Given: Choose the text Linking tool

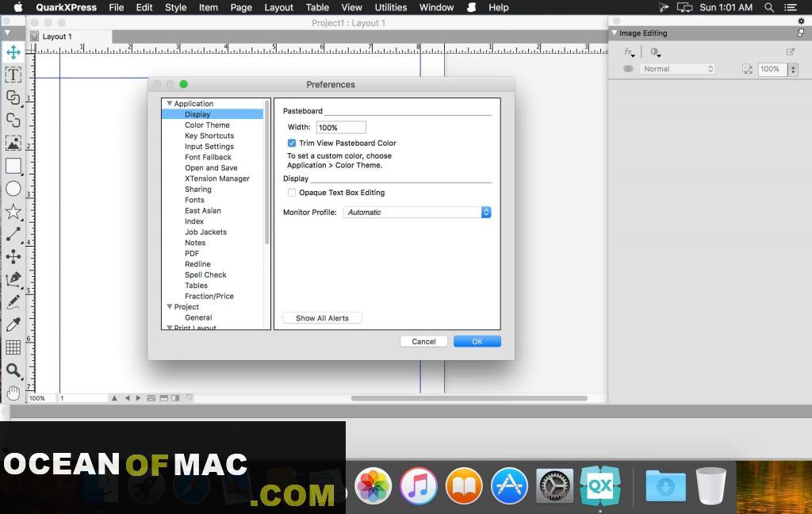Looking at the screenshot, I should (13, 98).
